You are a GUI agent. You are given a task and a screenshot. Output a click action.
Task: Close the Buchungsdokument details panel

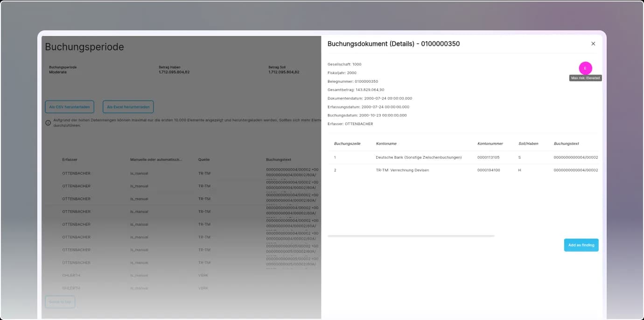(593, 44)
